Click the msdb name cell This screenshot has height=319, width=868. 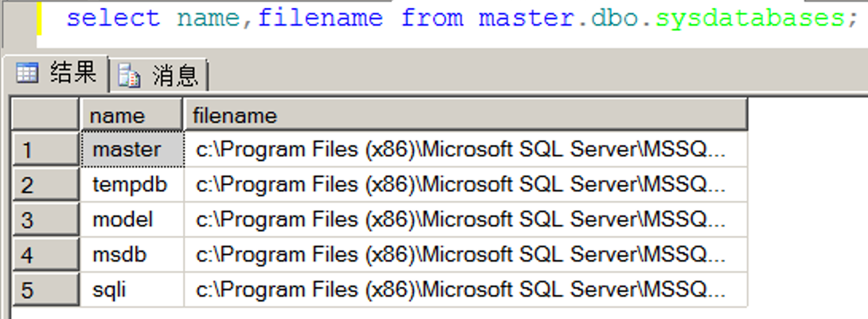click(131, 254)
